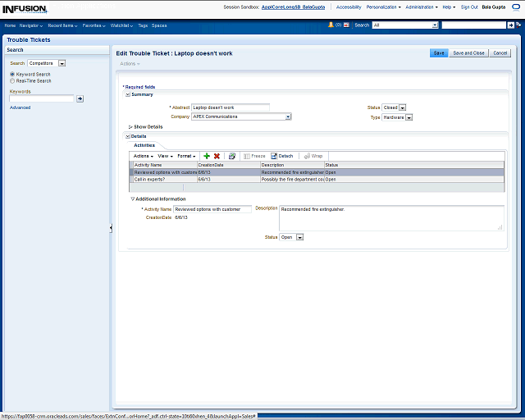Select the Keyword Search radio button
525x420 pixels.
click(x=12, y=75)
